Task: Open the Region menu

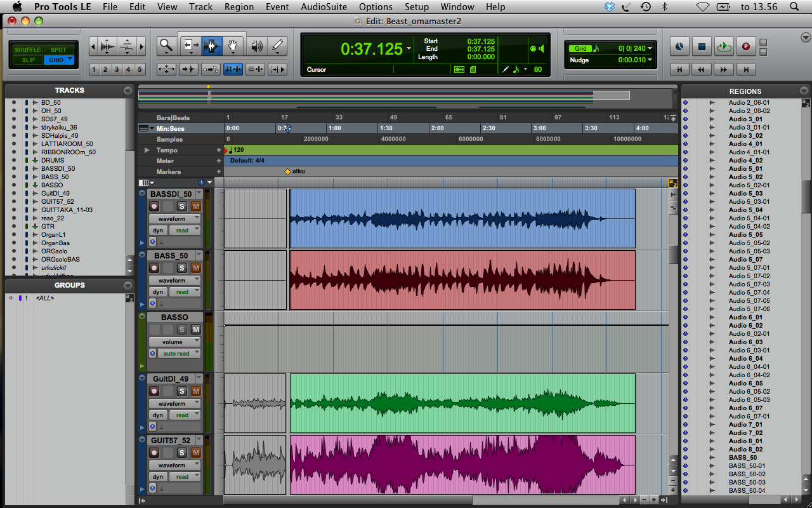Action: (x=239, y=7)
